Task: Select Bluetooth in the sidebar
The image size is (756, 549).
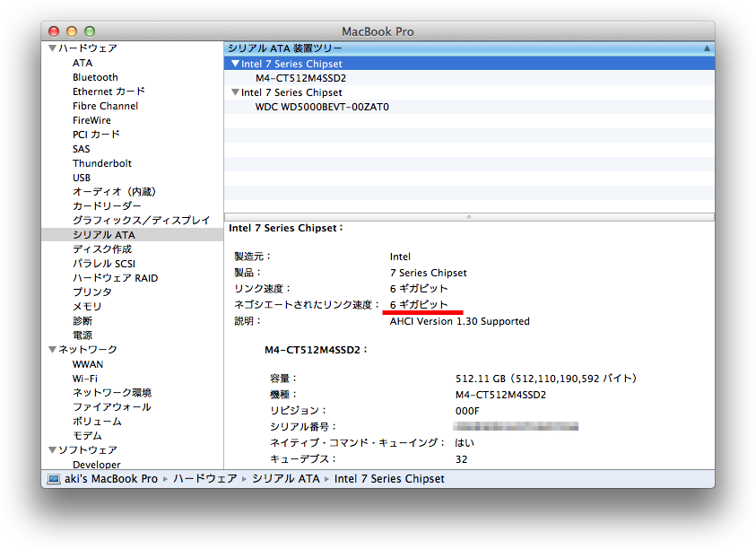Action: pyautogui.click(x=95, y=77)
